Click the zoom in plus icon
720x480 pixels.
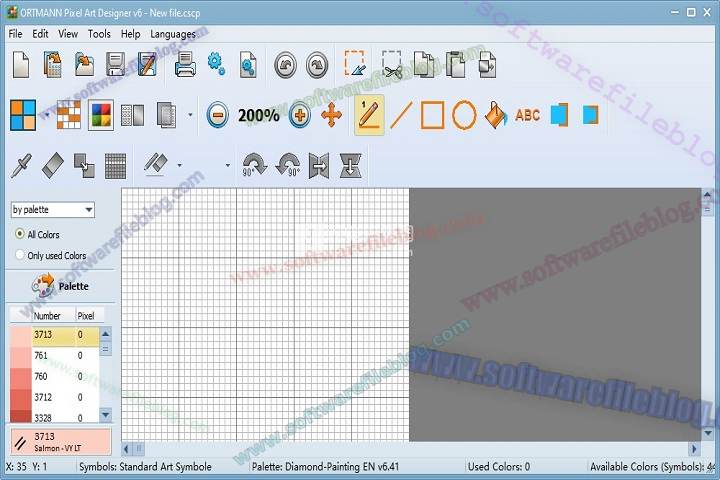[x=299, y=115]
